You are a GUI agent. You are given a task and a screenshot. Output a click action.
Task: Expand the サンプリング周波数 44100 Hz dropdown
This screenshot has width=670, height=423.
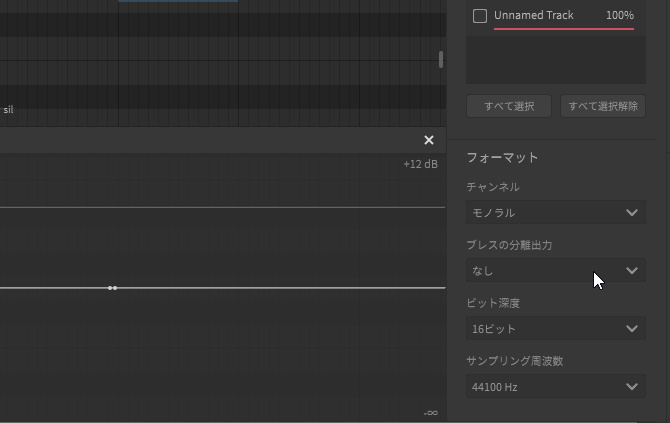coord(555,387)
